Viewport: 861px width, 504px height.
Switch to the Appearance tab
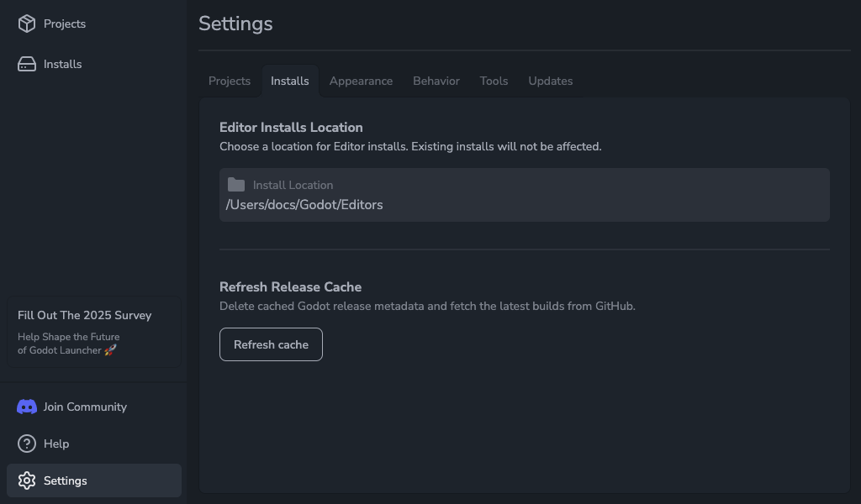coord(361,81)
